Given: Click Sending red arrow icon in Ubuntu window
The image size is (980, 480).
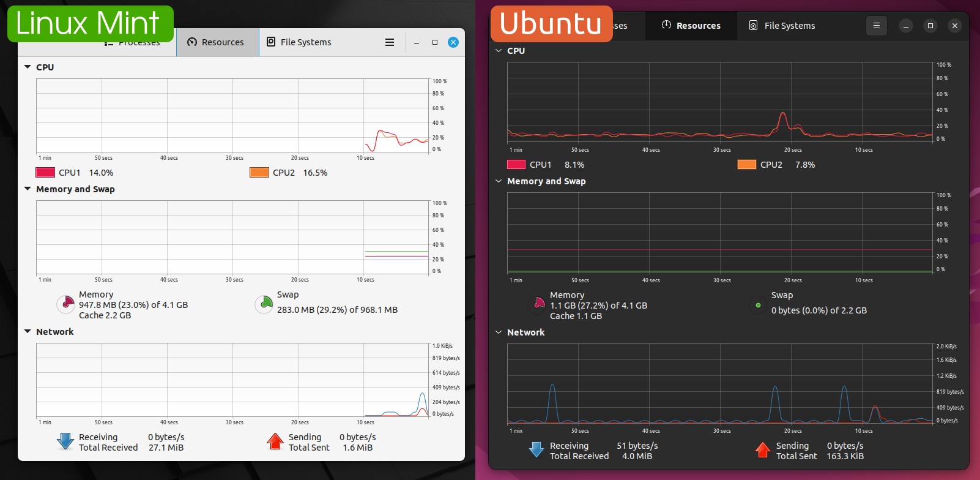Looking at the screenshot, I should 763,450.
